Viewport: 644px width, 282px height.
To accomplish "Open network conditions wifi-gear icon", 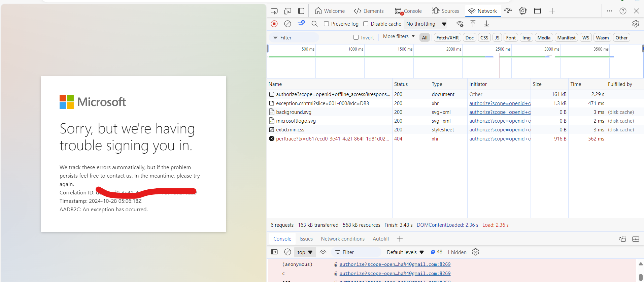I will click(460, 24).
